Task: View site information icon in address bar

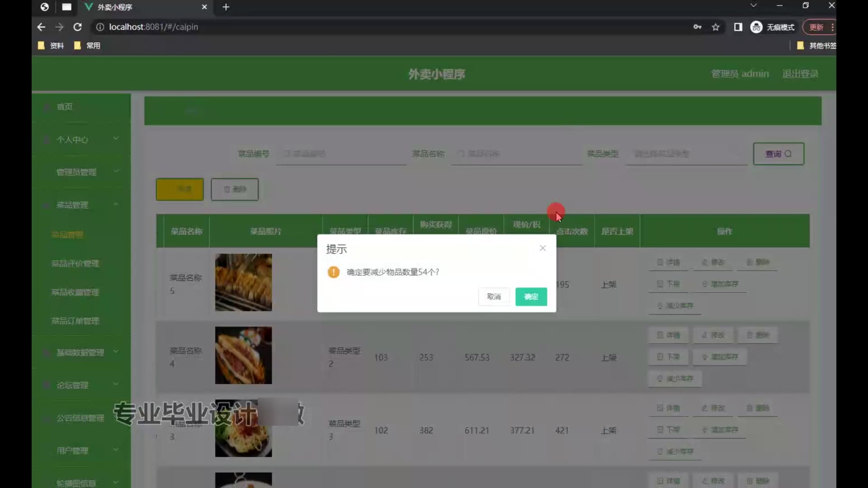Action: coord(100,27)
